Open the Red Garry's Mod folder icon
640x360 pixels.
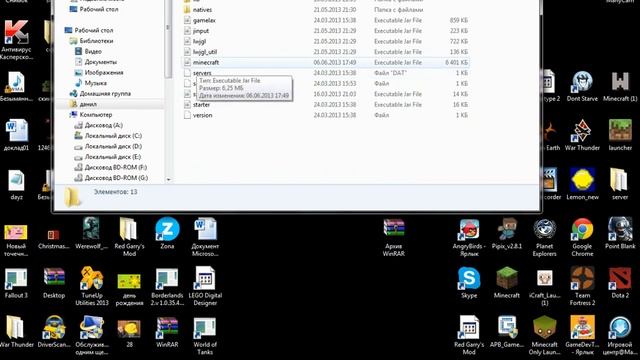click(129, 237)
